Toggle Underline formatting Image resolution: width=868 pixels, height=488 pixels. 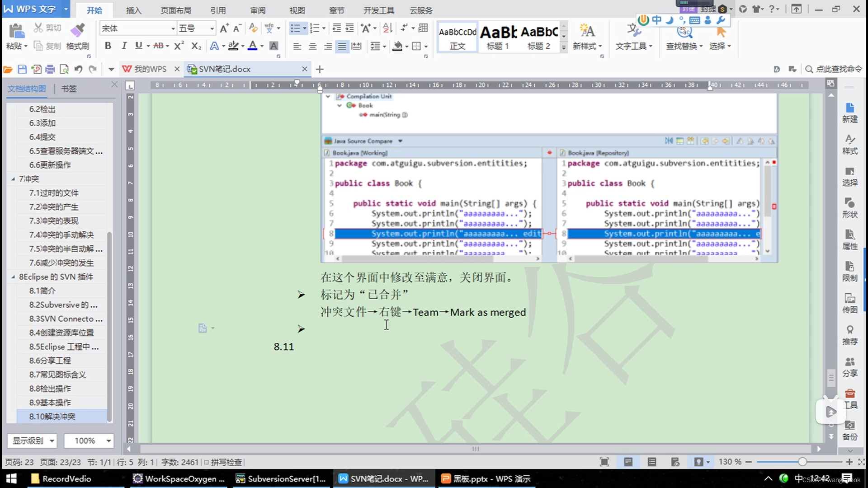tap(138, 46)
